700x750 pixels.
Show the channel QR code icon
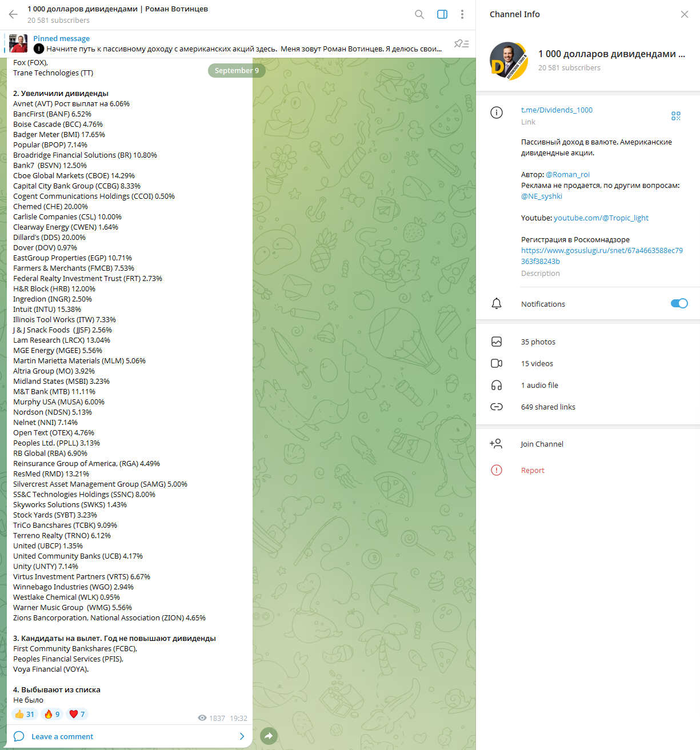(676, 116)
